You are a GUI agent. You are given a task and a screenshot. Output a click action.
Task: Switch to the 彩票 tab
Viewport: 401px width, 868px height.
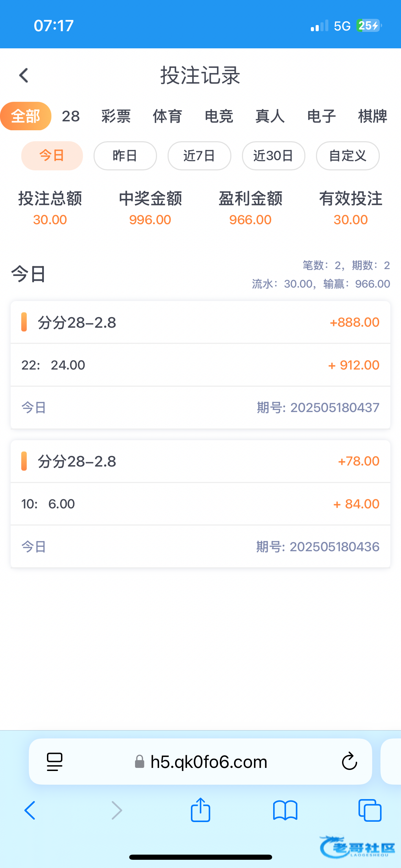(x=116, y=116)
